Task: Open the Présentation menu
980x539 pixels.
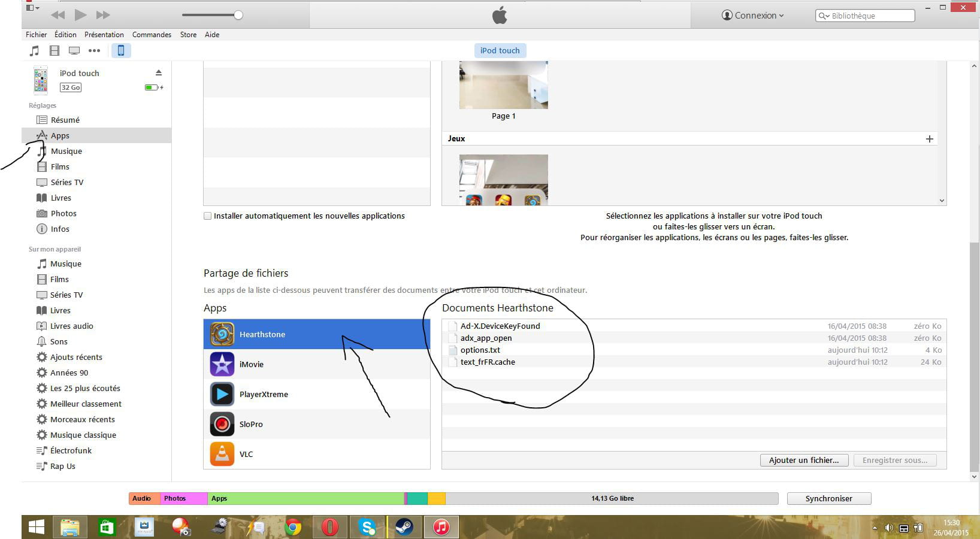Action: (104, 35)
